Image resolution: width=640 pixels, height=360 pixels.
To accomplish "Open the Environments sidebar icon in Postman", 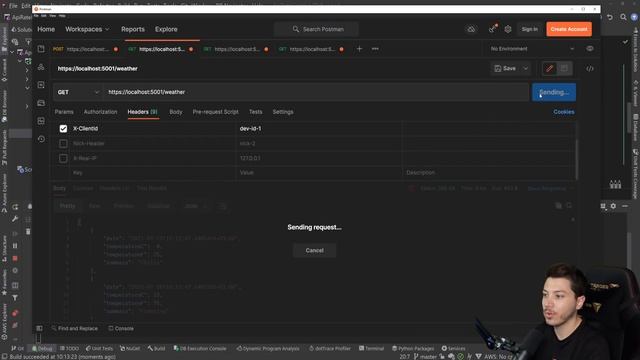I will pyautogui.click(x=41, y=85).
